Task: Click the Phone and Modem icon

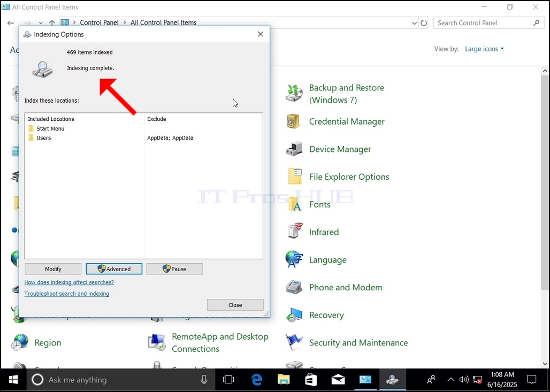Action: coord(294,287)
